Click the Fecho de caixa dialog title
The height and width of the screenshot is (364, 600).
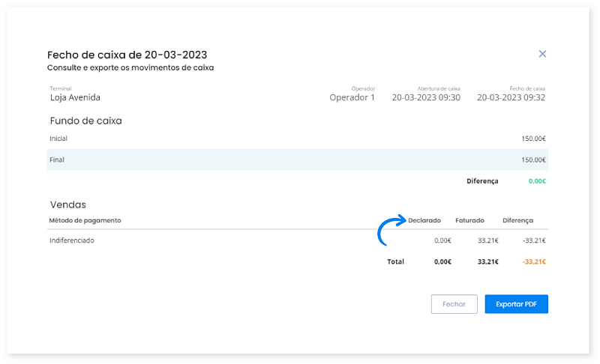[x=127, y=55]
